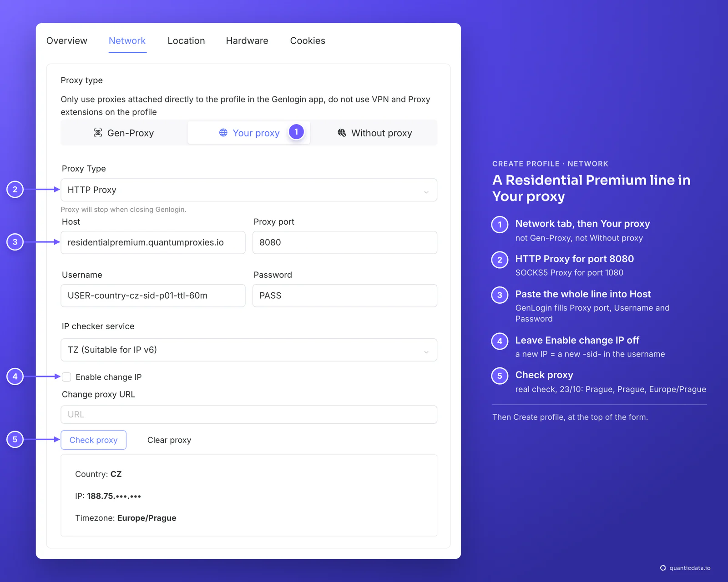This screenshot has width=728, height=582.
Task: Switch to the Overview tab
Action: tap(67, 41)
